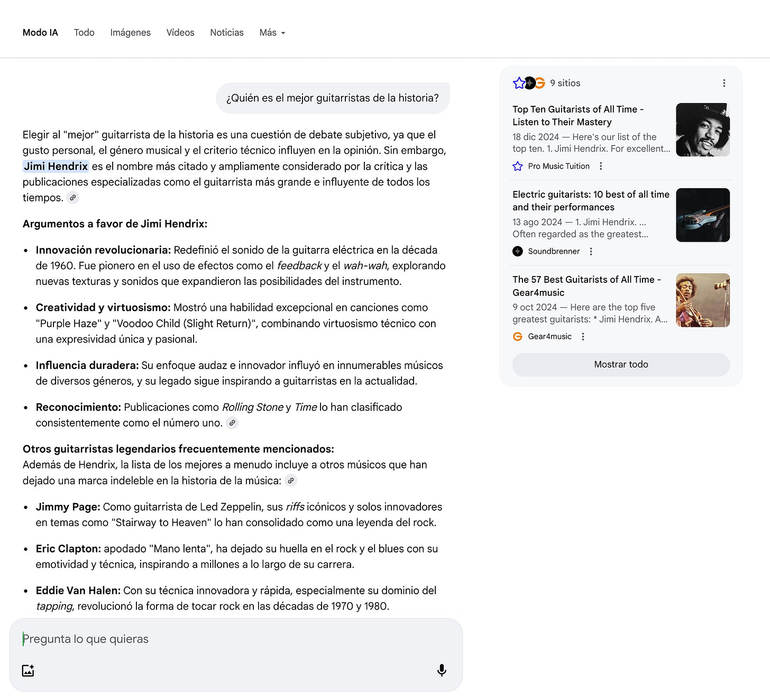Click the bold "Innovación revolucionaria:" text
This screenshot has height=700, width=770.
coord(103,250)
